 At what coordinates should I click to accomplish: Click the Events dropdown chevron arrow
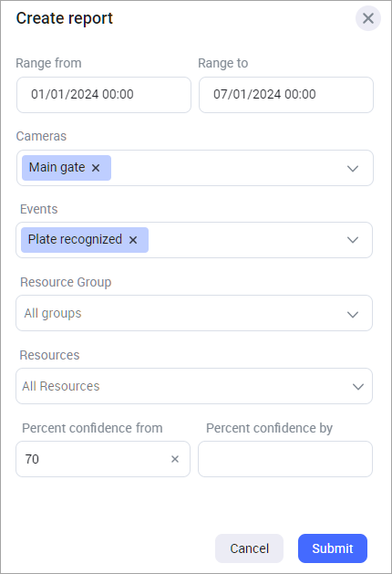[x=353, y=240]
